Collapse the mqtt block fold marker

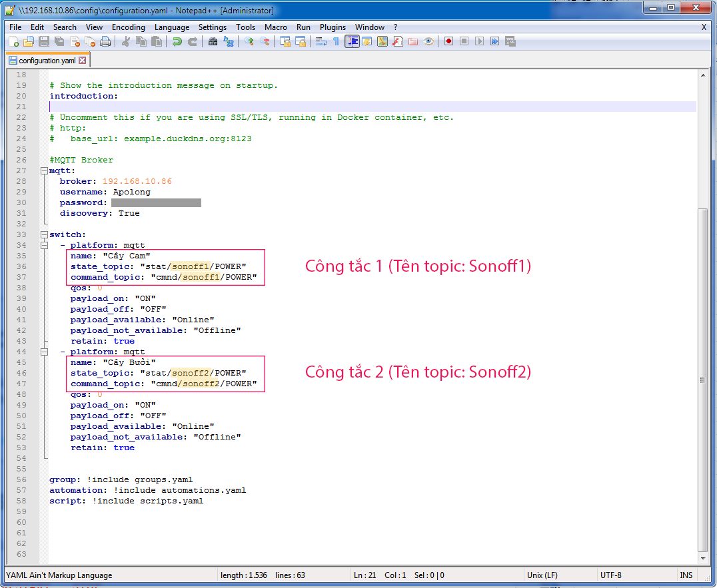pyautogui.click(x=44, y=170)
